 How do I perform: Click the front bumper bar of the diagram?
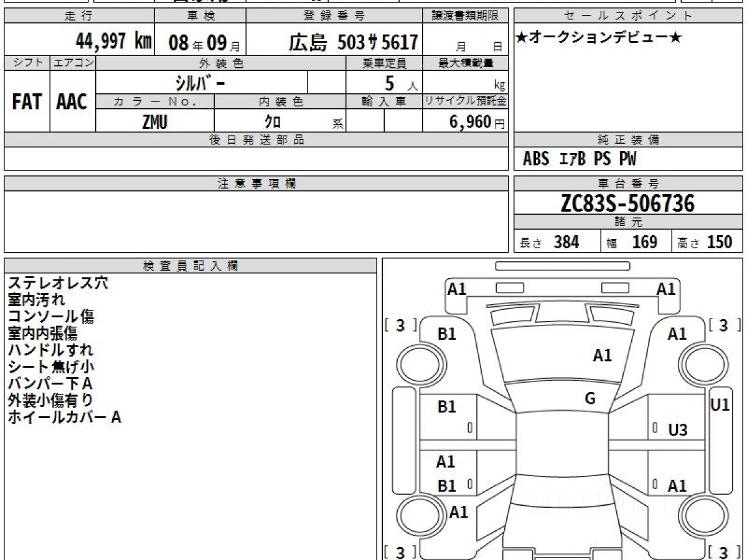pos(562,266)
